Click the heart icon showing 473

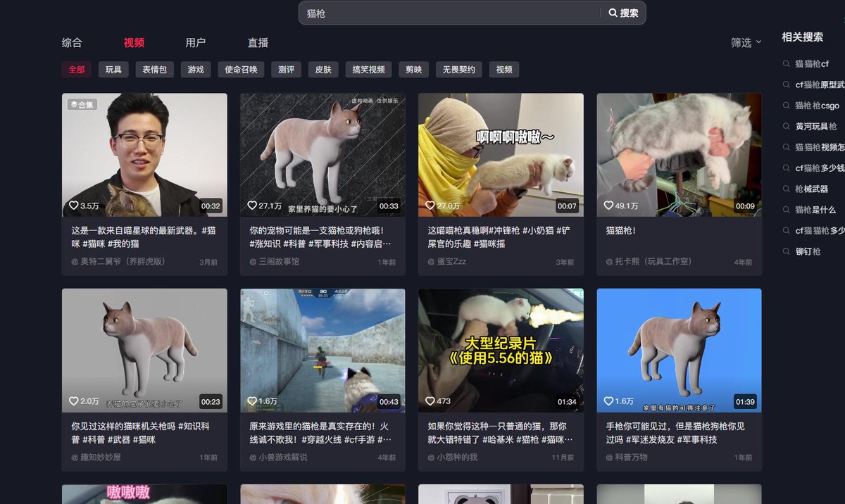tap(430, 401)
